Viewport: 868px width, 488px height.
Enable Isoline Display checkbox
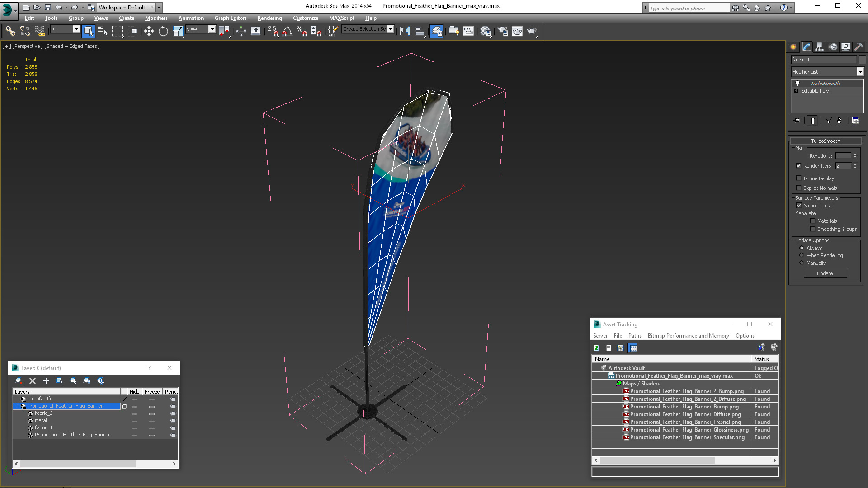click(x=798, y=178)
